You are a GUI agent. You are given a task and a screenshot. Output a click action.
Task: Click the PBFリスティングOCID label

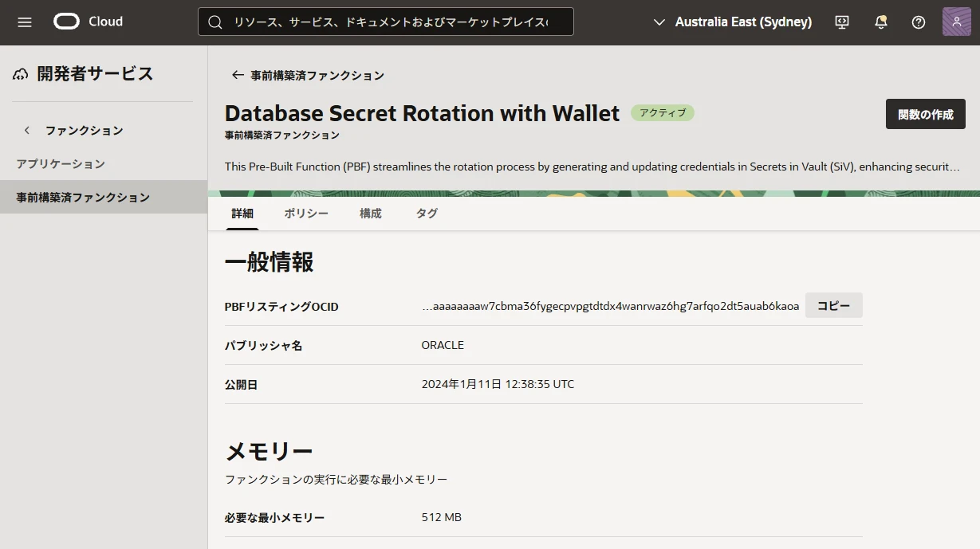pyautogui.click(x=281, y=307)
